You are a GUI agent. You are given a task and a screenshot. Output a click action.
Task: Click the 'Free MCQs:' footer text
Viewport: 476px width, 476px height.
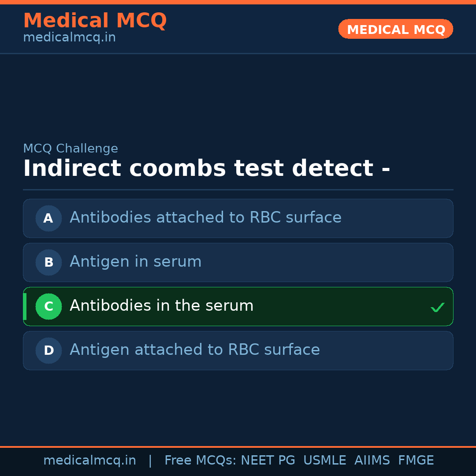click(x=201, y=461)
